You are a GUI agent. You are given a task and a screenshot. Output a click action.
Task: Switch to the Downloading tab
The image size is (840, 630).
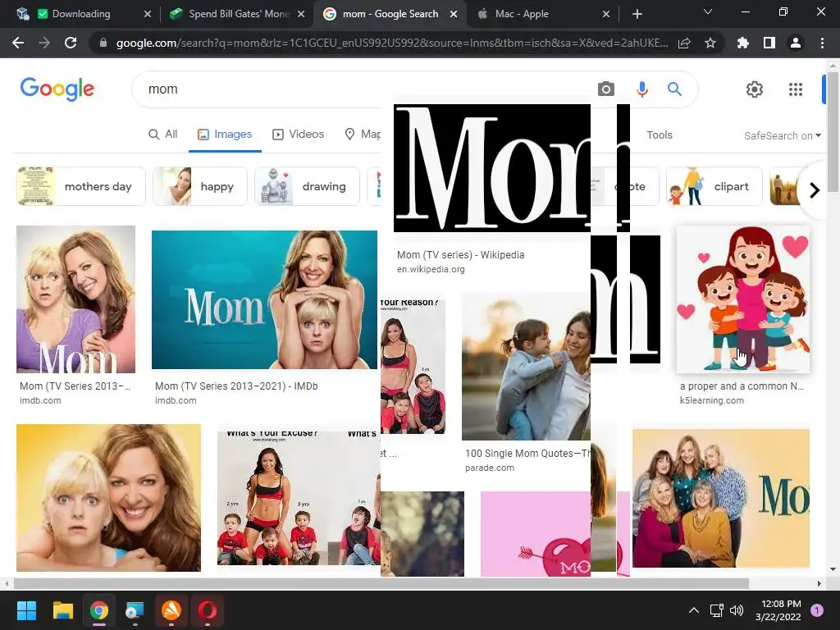pyautogui.click(x=81, y=14)
